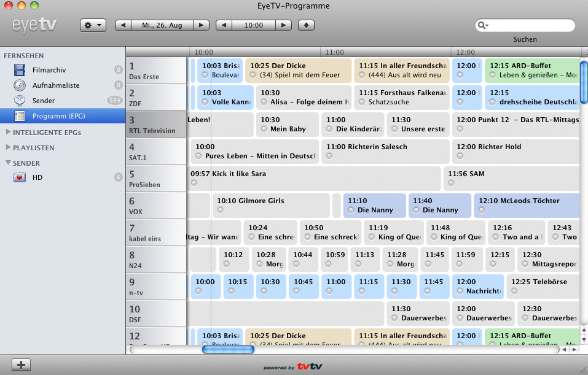Toggle record for 11:30 Dauerwerbesendung on DSF
This screenshot has height=375, width=588.
coord(394,318)
